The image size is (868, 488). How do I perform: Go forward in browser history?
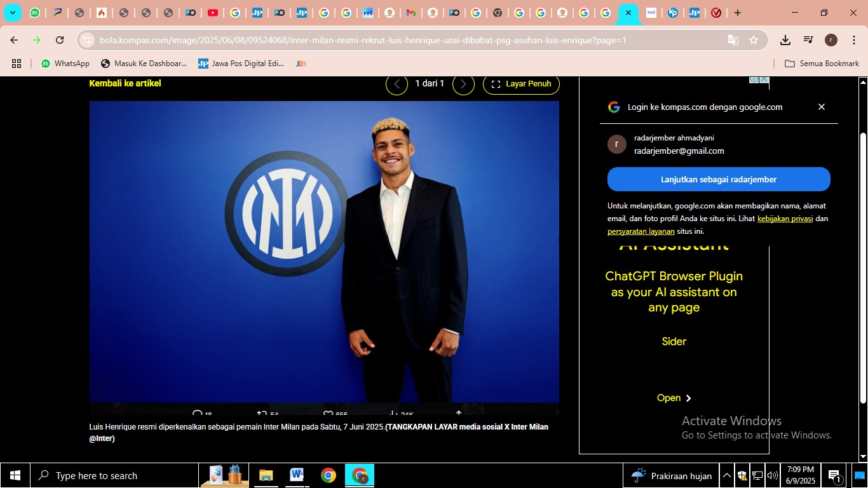[x=37, y=40]
